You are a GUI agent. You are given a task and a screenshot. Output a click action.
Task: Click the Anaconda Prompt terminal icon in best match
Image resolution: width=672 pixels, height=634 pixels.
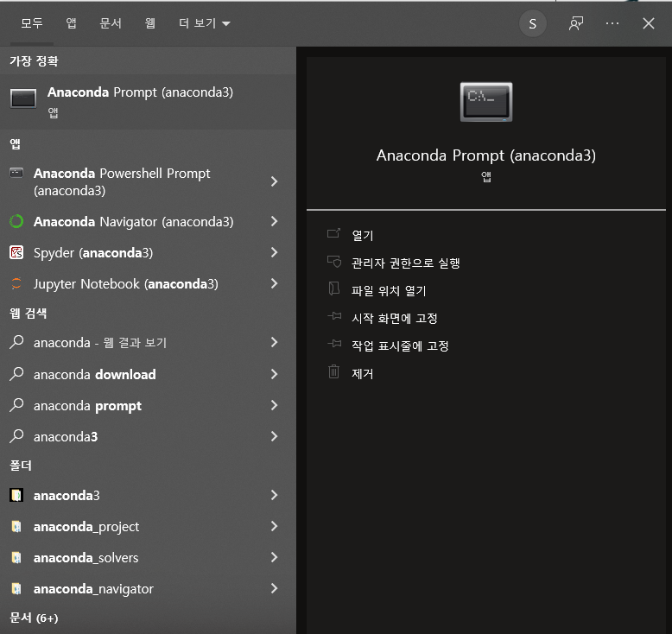click(23, 98)
